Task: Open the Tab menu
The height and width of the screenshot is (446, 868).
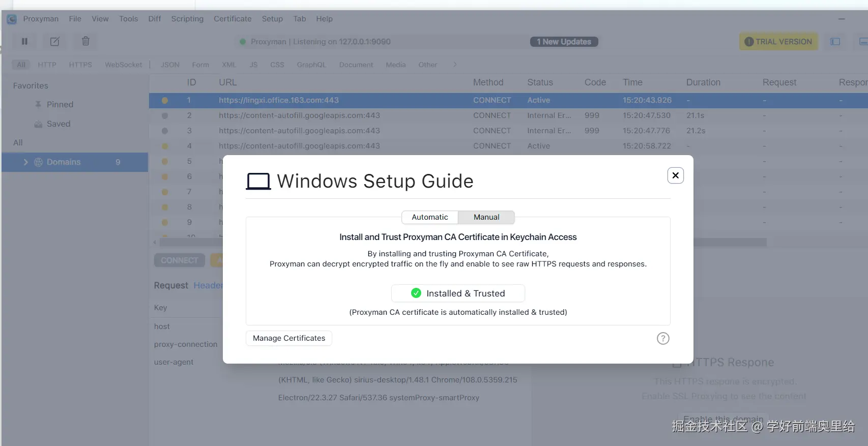Action: (300, 19)
